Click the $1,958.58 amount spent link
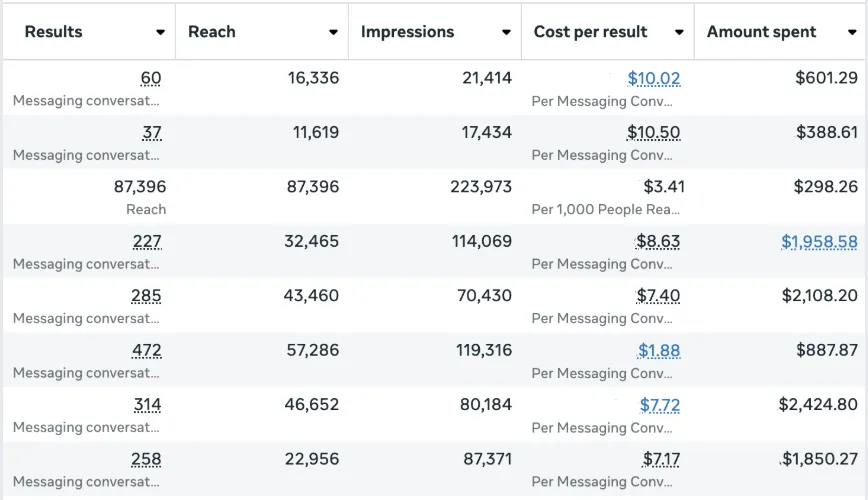 [x=819, y=241]
